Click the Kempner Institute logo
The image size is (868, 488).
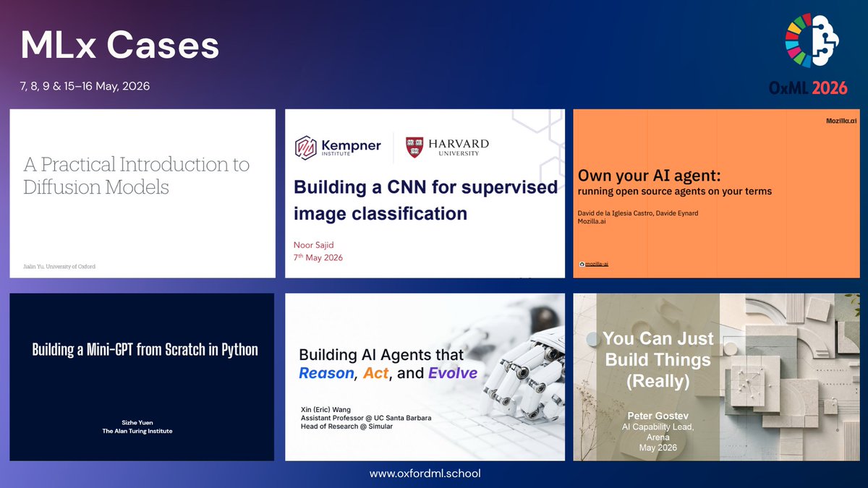(x=338, y=147)
